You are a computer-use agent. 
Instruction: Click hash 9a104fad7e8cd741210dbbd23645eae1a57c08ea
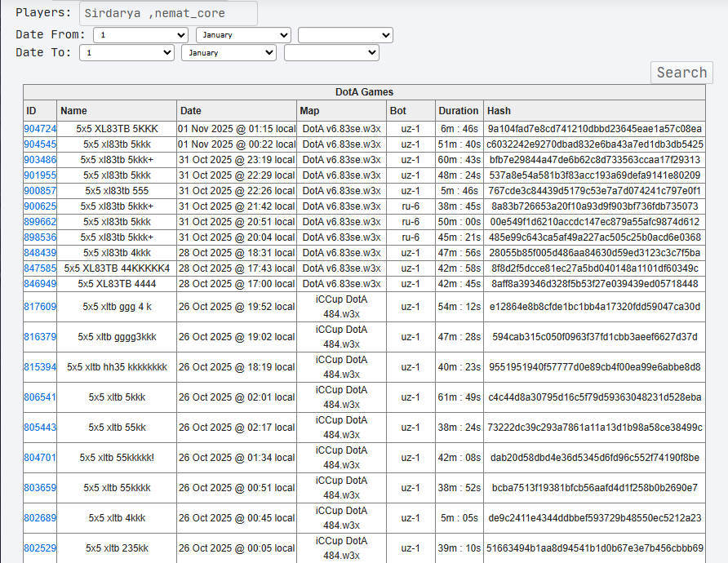click(595, 129)
